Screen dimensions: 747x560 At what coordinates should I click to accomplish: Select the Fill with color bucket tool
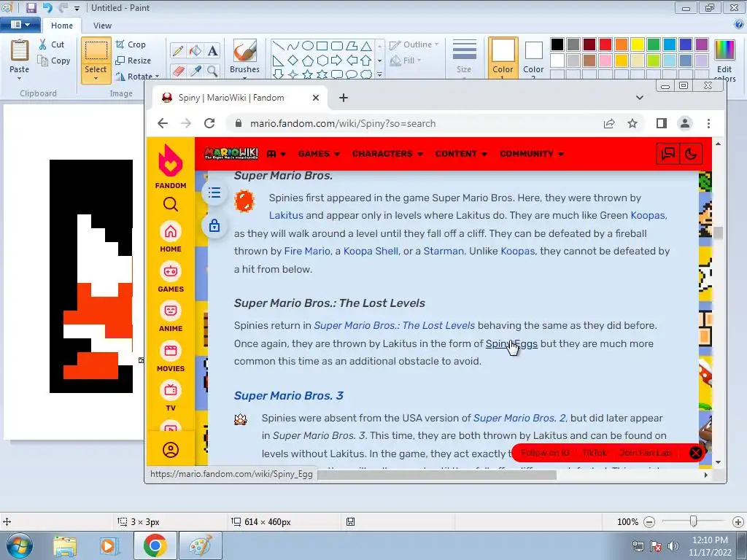coord(196,50)
